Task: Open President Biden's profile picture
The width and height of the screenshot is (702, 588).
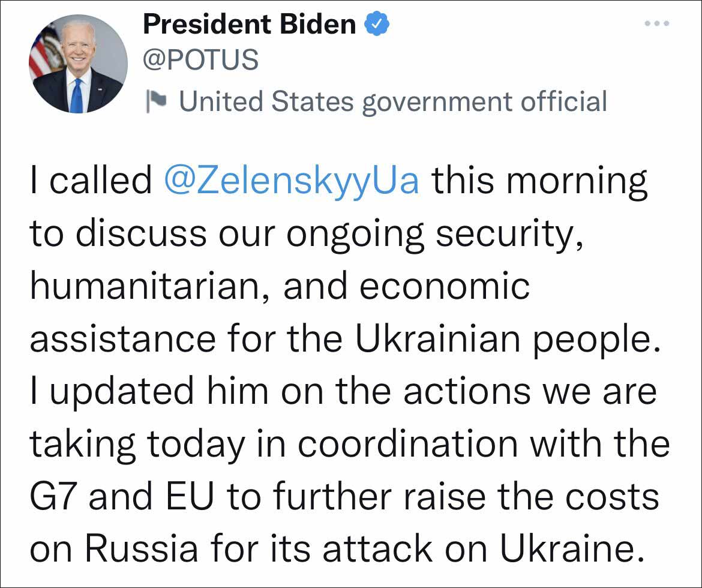Action: [78, 64]
